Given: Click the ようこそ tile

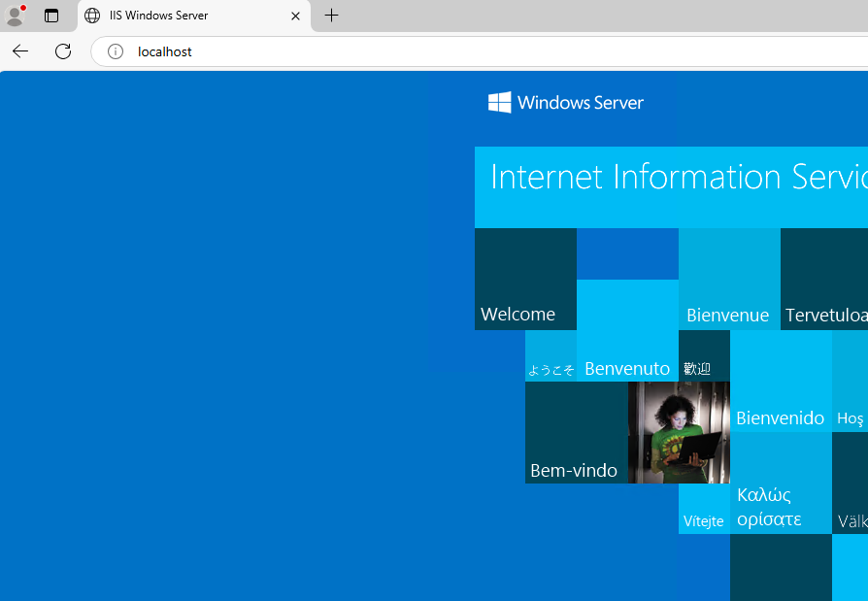Looking at the screenshot, I should [x=551, y=355].
